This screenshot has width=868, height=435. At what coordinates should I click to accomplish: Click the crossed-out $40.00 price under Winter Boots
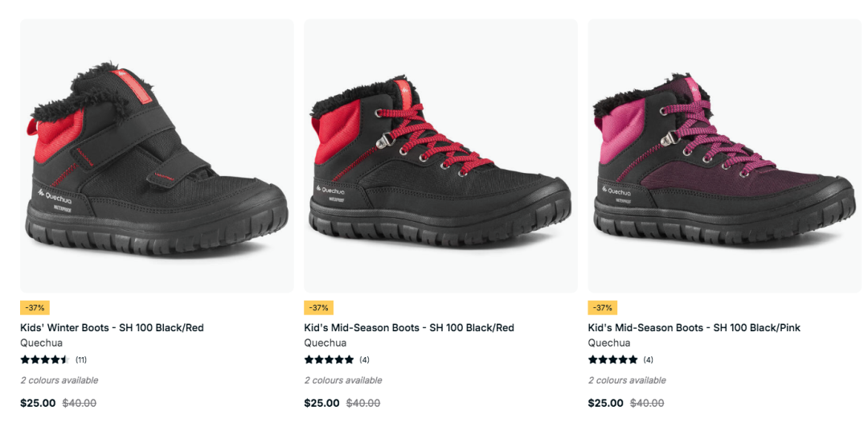[79, 403]
